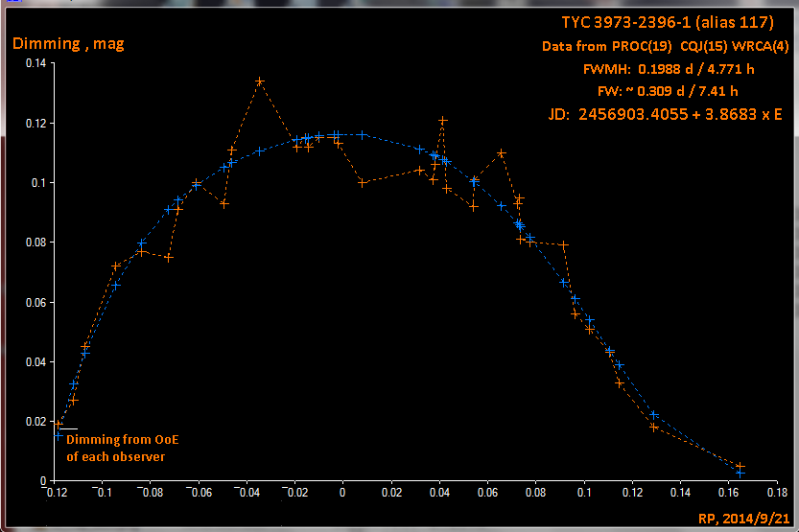Click the 0 label on horizontal axis

click(342, 493)
